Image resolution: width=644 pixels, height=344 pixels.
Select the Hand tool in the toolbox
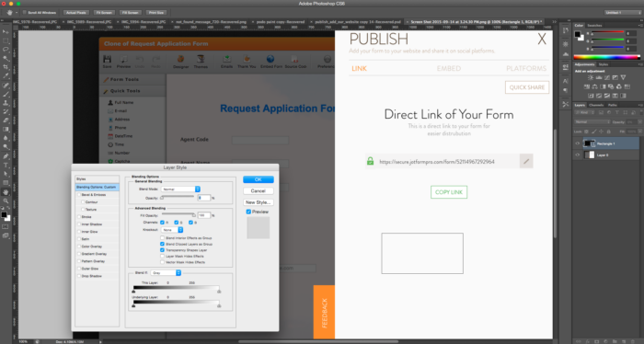point(6,192)
